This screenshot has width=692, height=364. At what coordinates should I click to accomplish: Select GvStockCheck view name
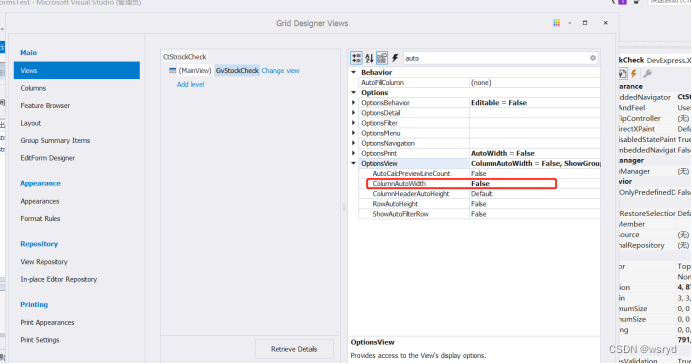[x=237, y=71]
